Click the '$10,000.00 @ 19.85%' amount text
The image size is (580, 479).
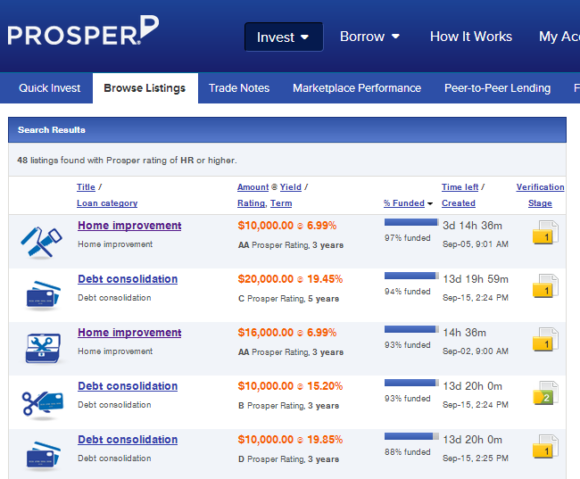290,440
